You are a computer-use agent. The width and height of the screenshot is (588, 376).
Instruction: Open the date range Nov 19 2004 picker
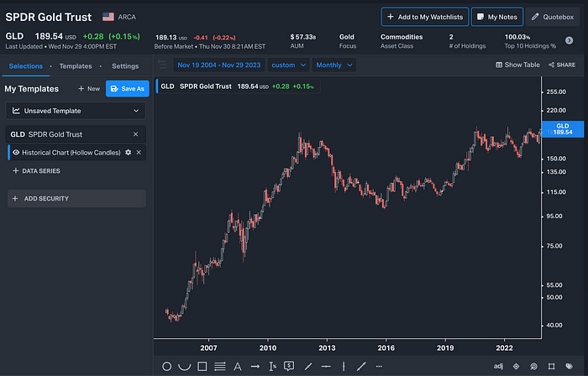point(219,65)
